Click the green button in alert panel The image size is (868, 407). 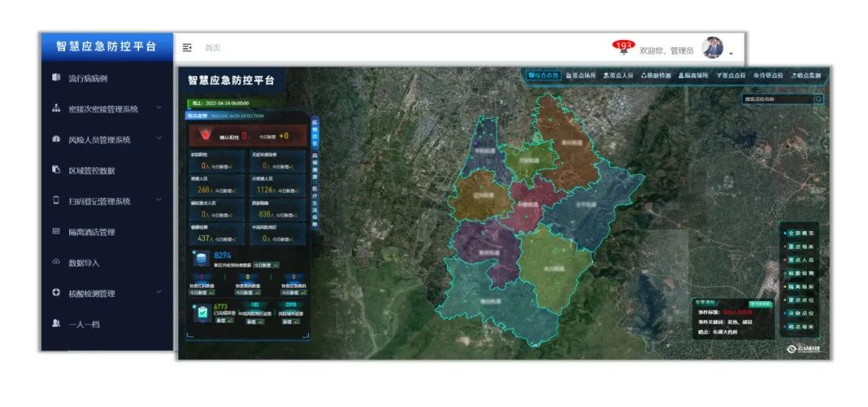[x=760, y=304]
